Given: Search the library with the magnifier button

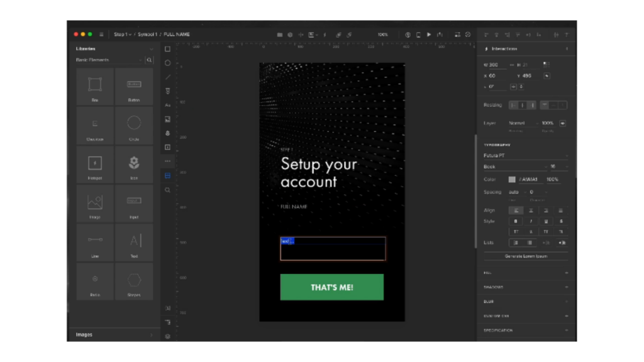Looking at the screenshot, I should (x=150, y=60).
